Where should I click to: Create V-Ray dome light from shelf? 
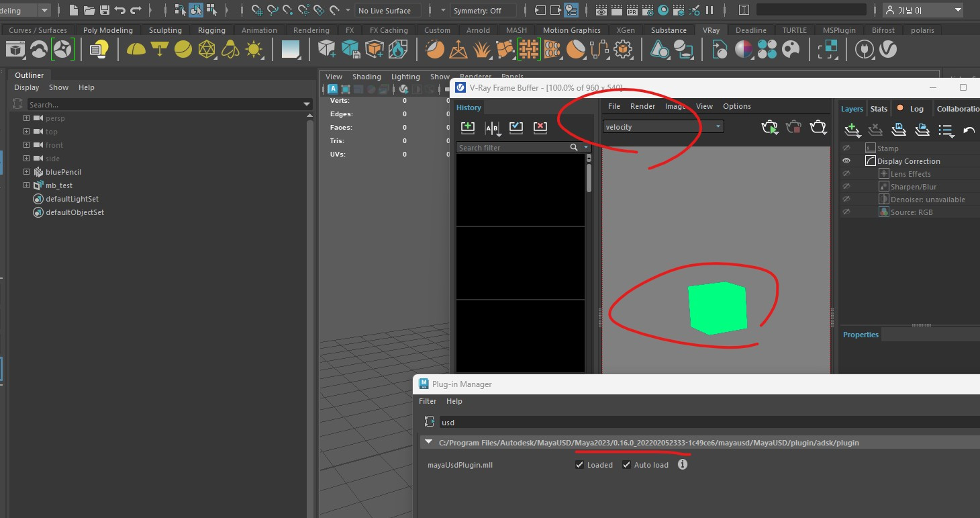coord(136,49)
